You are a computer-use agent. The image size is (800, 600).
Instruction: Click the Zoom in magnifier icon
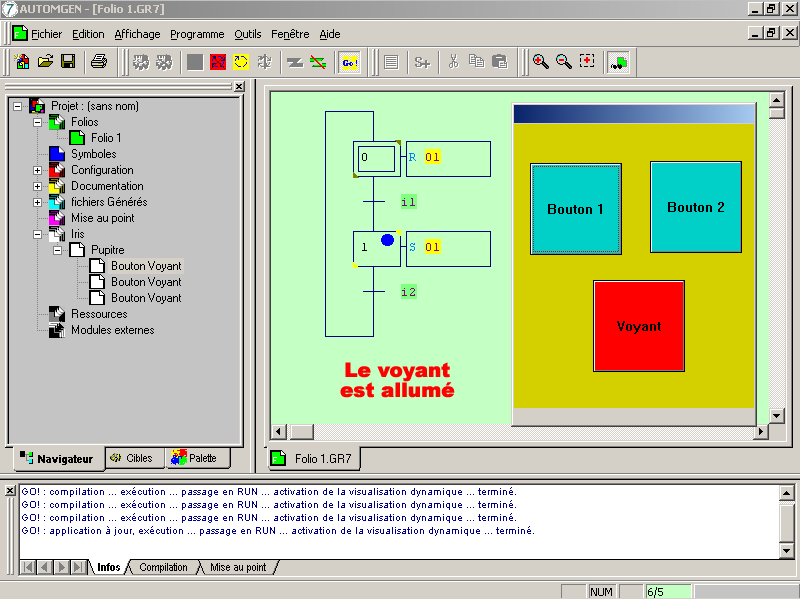540,62
